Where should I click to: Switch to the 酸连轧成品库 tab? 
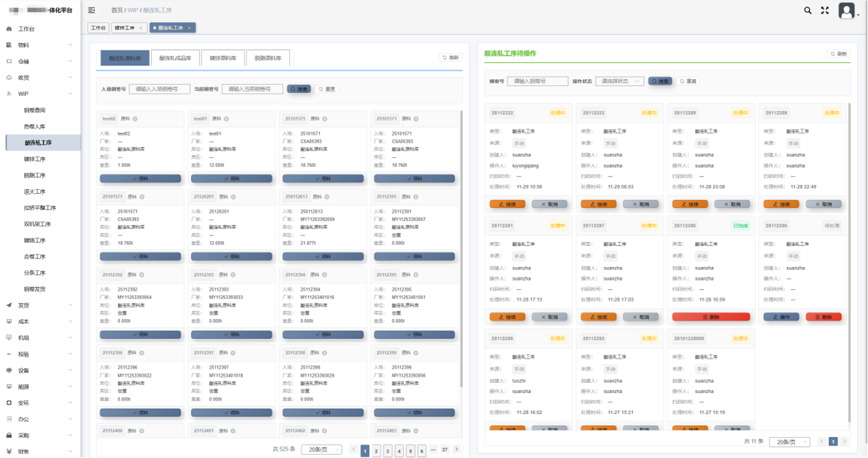point(175,58)
